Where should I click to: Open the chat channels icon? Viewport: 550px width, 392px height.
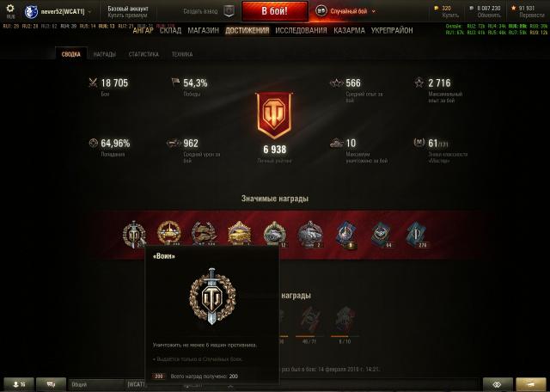click(51, 384)
